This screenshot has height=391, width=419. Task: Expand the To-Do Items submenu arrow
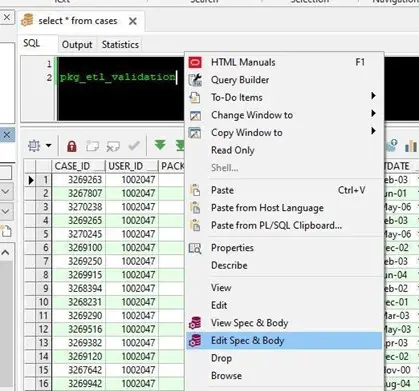pyautogui.click(x=373, y=96)
